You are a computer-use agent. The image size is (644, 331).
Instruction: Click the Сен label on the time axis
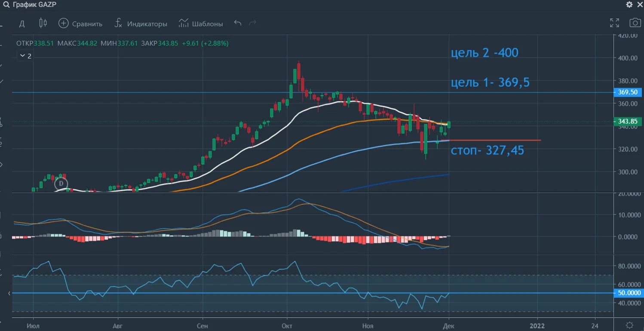coord(202,326)
